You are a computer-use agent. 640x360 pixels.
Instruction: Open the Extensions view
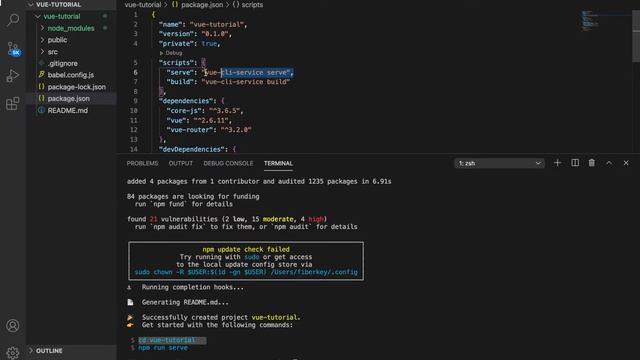(13, 103)
